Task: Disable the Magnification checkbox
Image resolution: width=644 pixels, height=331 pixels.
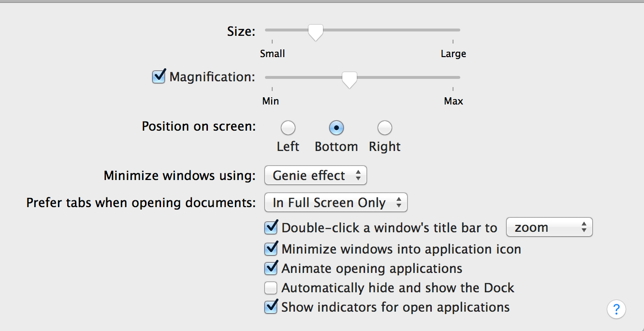Action: [159, 77]
